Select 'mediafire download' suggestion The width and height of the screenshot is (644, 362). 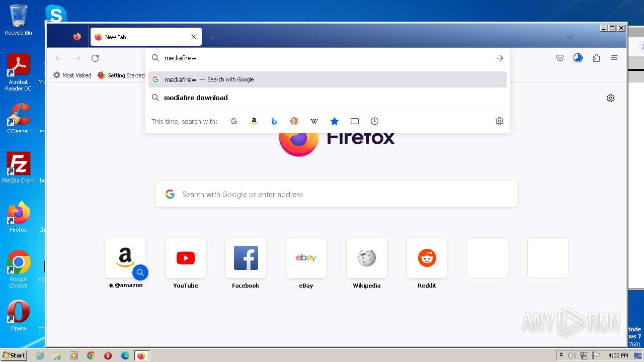point(328,98)
